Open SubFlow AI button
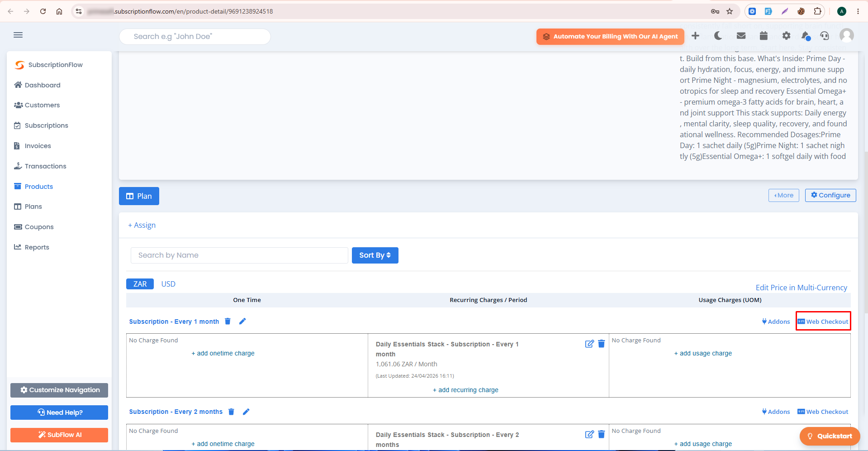This screenshot has height=451, width=868. point(59,435)
